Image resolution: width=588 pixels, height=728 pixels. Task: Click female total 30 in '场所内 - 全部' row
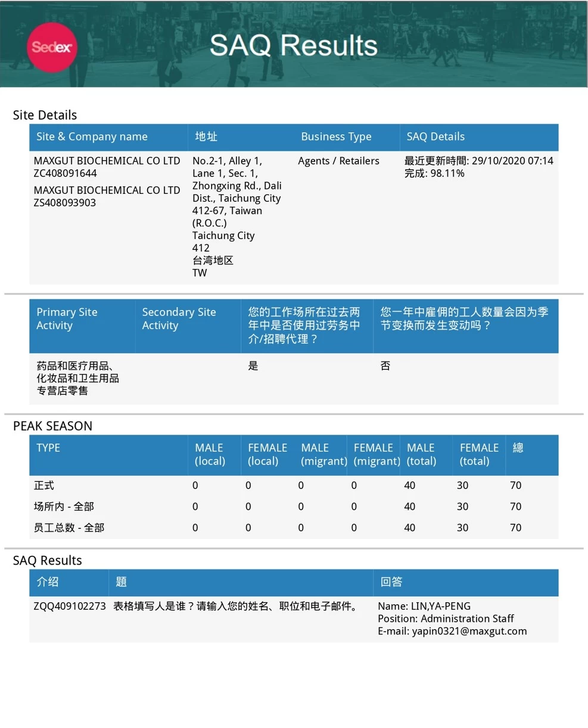point(462,507)
